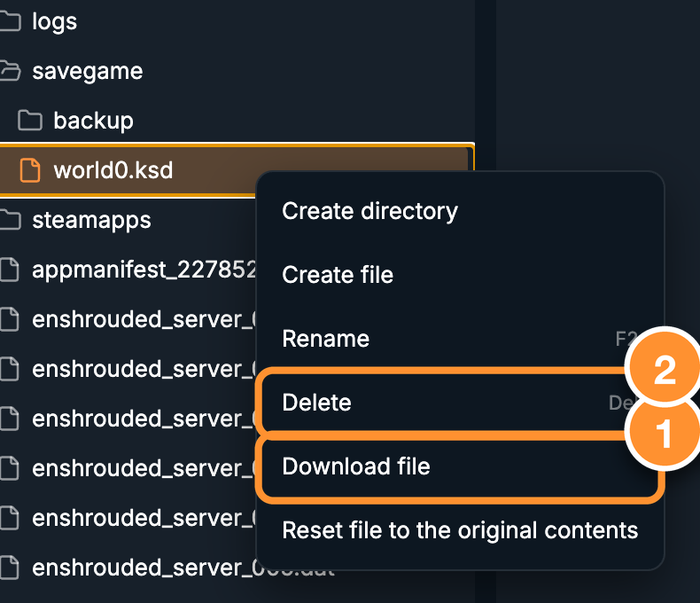The width and height of the screenshot is (700, 603).
Task: Choose Reset file to the original contents
Action: click(460, 530)
